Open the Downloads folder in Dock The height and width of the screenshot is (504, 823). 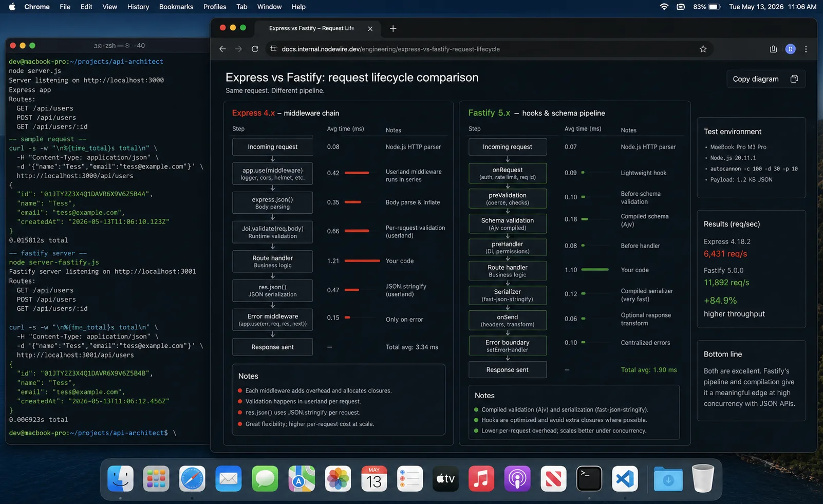tap(668, 479)
